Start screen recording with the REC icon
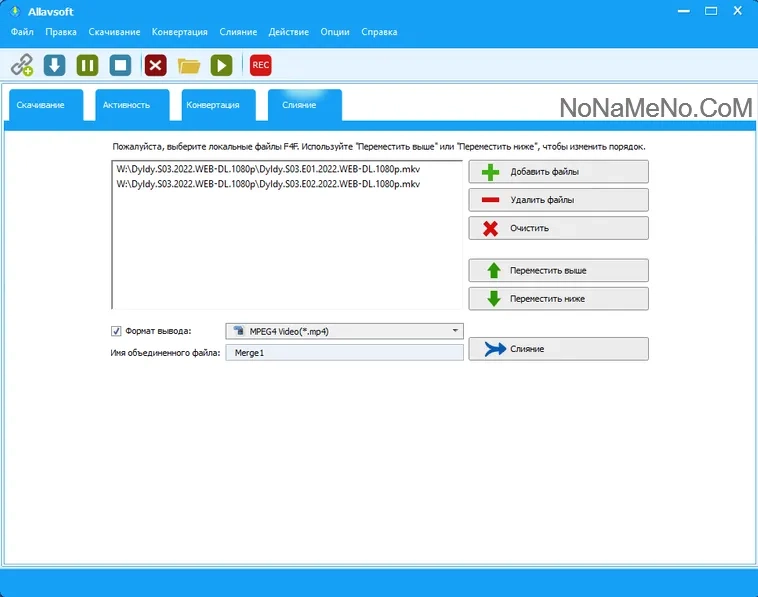 click(261, 65)
